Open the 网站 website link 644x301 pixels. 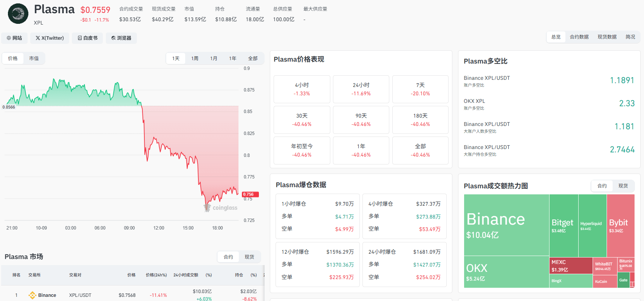click(x=14, y=38)
